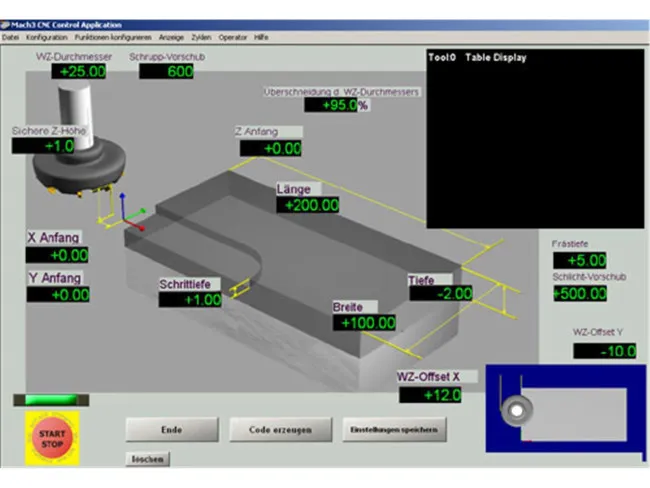Select the WZ-Durchmesser value field

82,72
